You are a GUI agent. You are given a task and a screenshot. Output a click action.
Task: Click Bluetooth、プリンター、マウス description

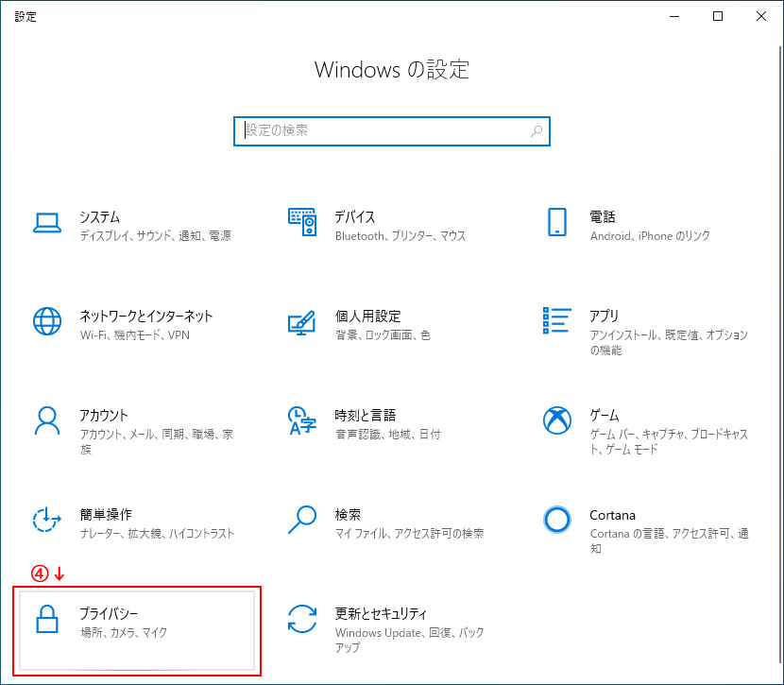pyautogui.click(x=401, y=235)
